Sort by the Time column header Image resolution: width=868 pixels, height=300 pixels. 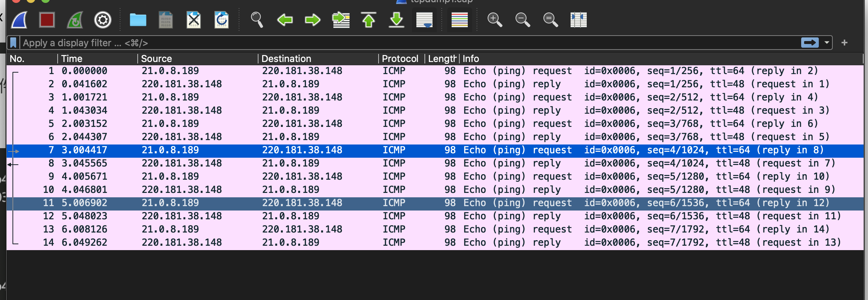tap(98, 59)
